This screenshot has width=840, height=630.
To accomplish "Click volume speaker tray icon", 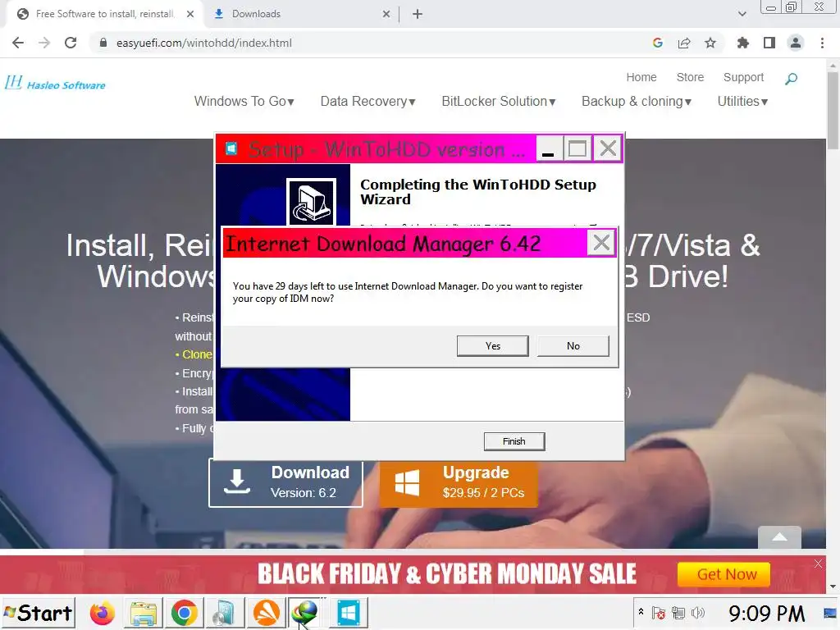I will pyautogui.click(x=697, y=613).
